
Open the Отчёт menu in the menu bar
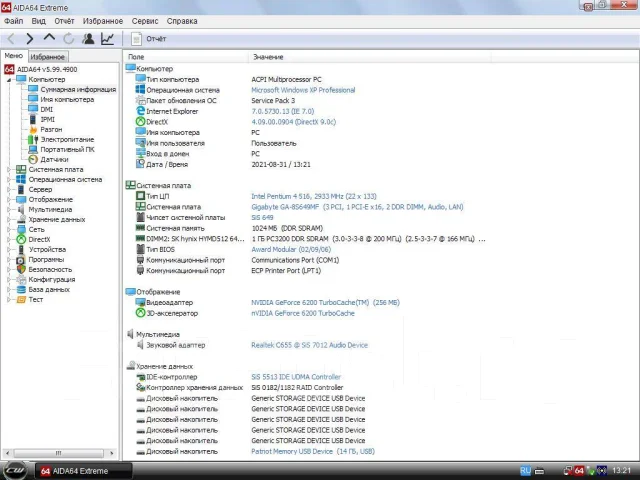(64, 21)
